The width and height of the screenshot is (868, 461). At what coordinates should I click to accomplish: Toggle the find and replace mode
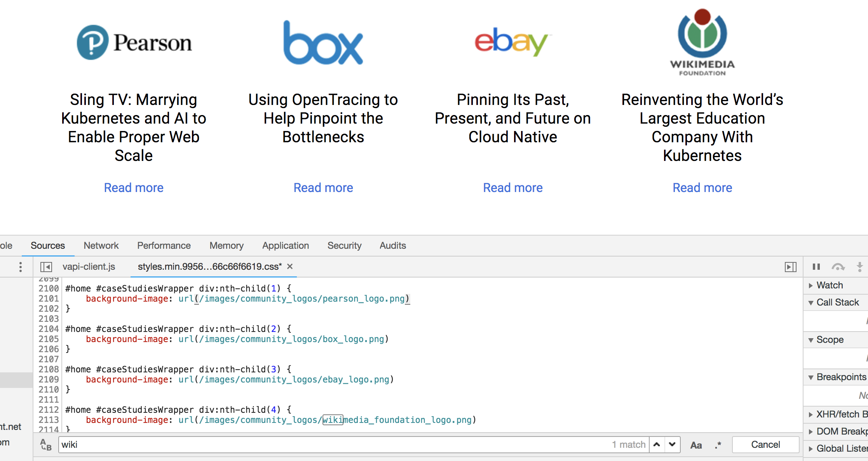click(46, 445)
